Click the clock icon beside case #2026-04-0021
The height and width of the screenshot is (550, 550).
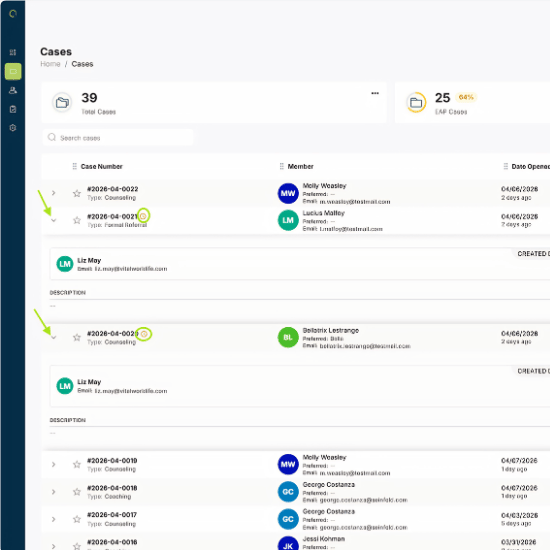(143, 216)
